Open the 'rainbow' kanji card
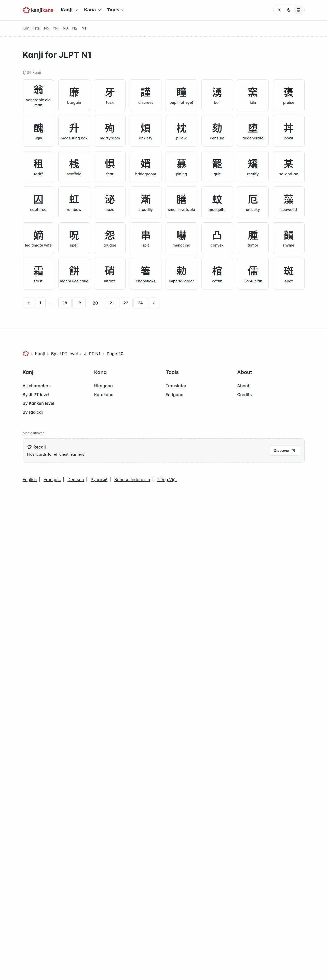 (x=74, y=203)
